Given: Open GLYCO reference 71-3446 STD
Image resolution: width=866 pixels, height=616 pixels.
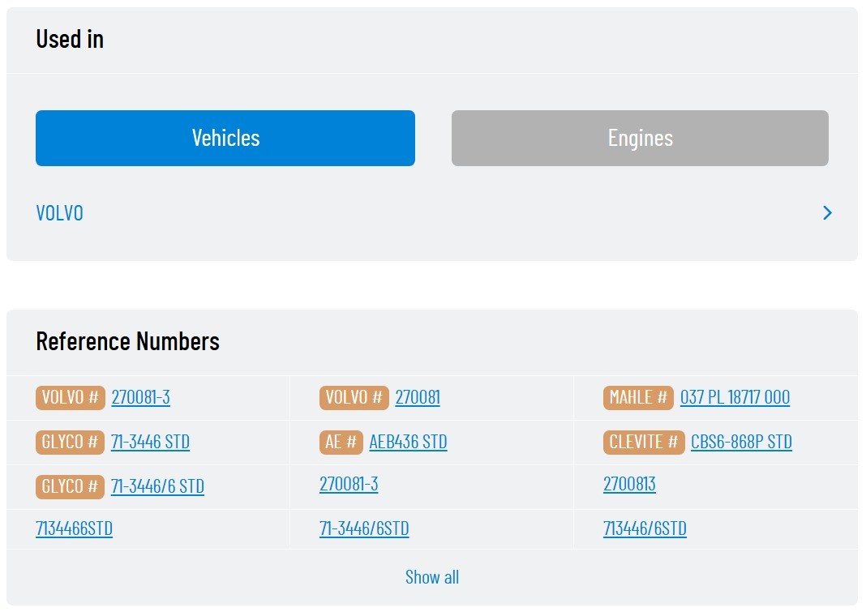Looking at the screenshot, I should 150,442.
